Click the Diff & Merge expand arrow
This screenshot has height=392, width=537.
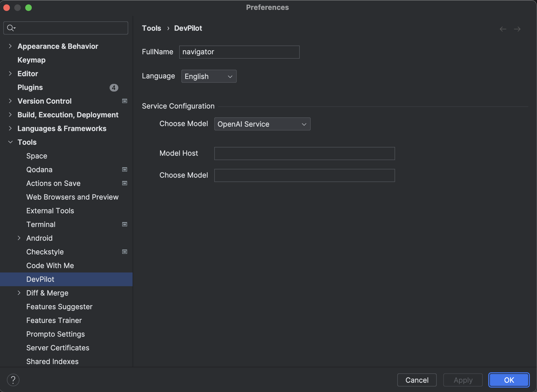click(x=19, y=293)
